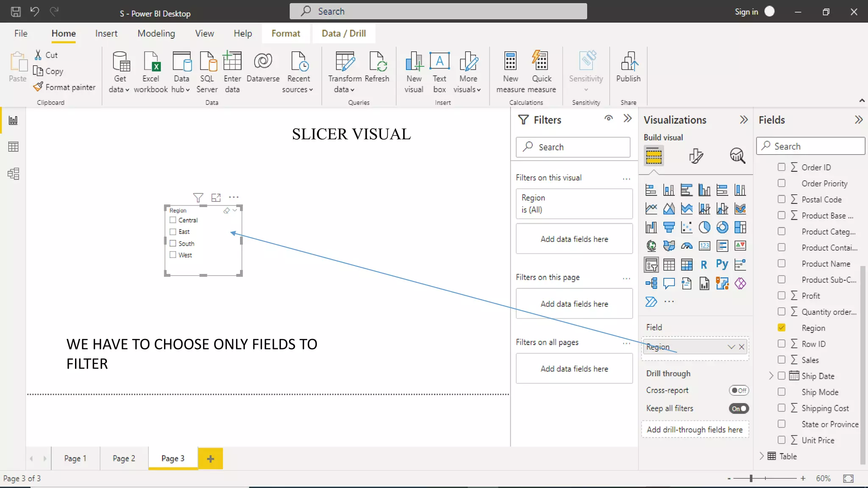Turn on Cross-report toggle

[739, 390]
